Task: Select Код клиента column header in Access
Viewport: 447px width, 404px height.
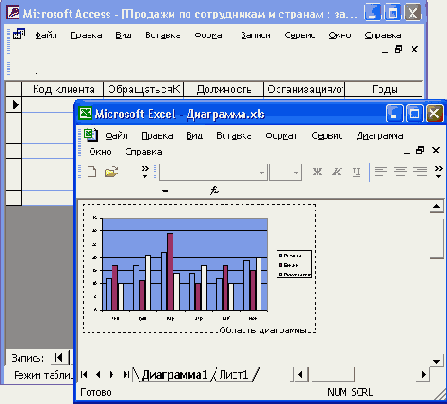Action: click(x=63, y=89)
